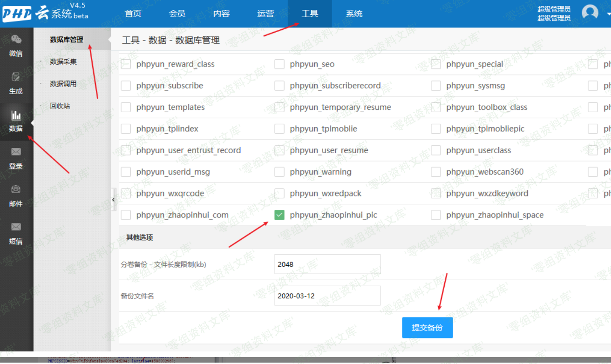Open the 登录 (Login) envelope icon
Screen dimensions: 611x364
(16, 152)
